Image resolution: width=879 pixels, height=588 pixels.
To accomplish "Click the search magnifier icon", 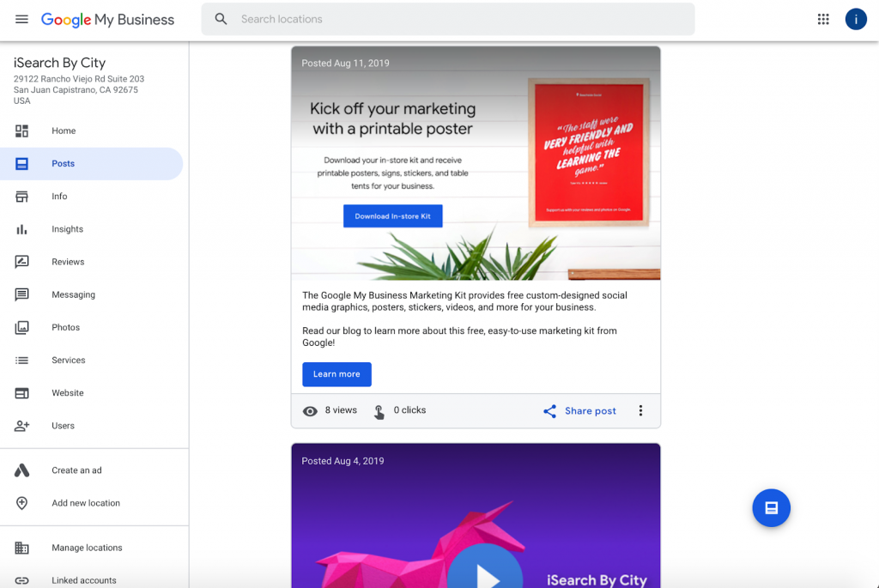I will [x=221, y=19].
